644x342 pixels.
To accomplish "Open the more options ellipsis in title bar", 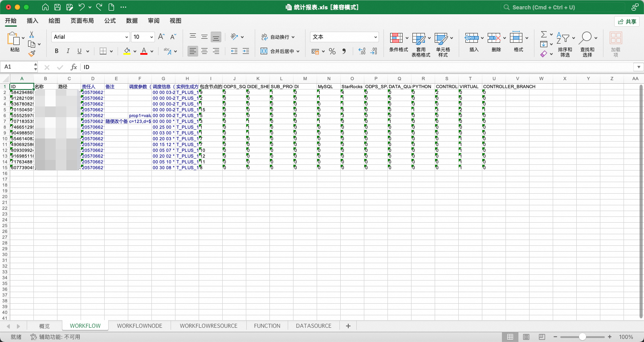I will click(123, 7).
